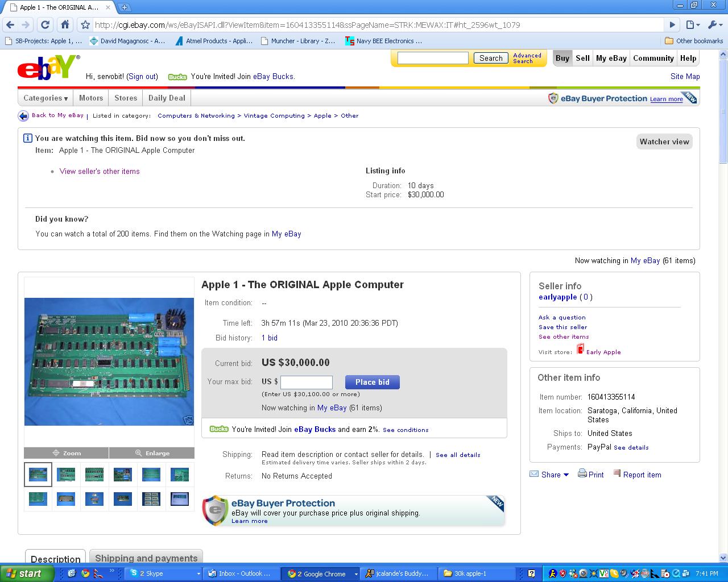Open the Google Chrome taskbar group
The height and width of the screenshot is (582, 728).
tap(320, 573)
